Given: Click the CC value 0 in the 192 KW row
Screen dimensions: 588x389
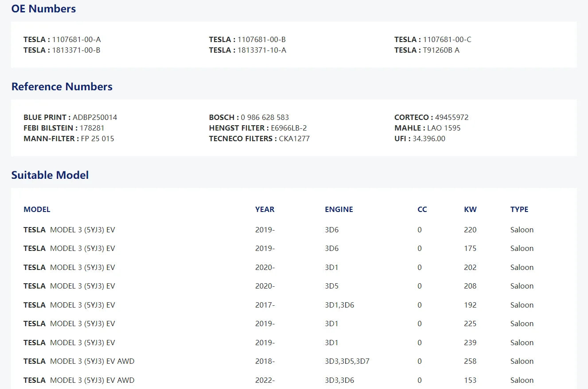Looking at the screenshot, I should click(x=420, y=305).
